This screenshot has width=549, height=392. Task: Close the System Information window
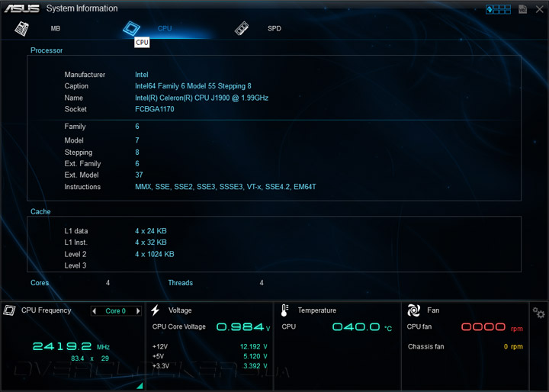[x=540, y=9]
